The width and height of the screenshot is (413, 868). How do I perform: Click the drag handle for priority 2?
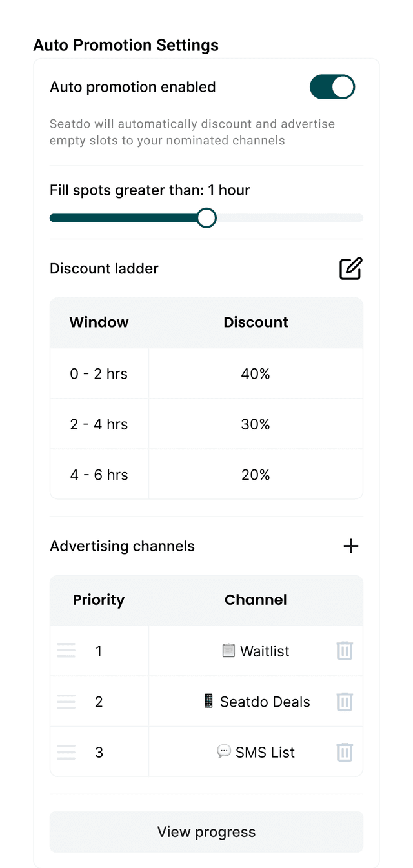[x=66, y=702]
